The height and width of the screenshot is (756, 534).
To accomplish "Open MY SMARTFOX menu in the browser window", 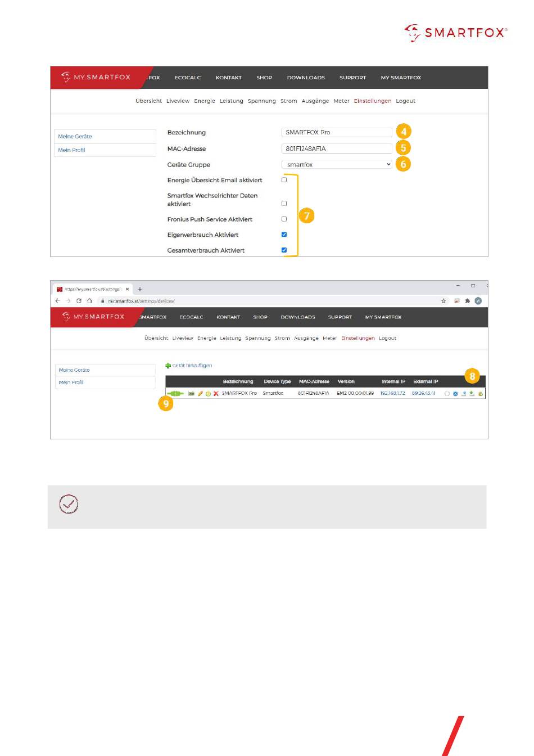I will [x=383, y=317].
